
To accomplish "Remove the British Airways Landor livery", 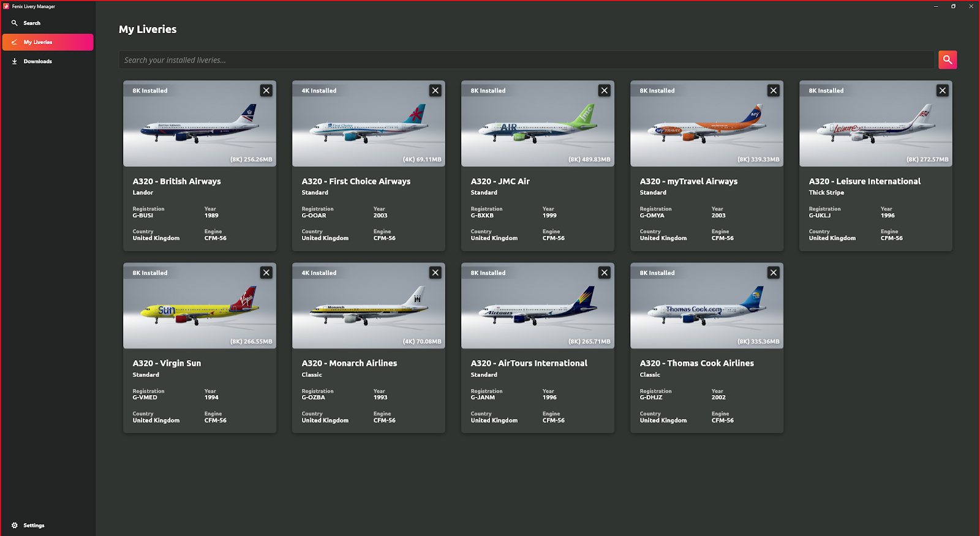I will pyautogui.click(x=266, y=91).
